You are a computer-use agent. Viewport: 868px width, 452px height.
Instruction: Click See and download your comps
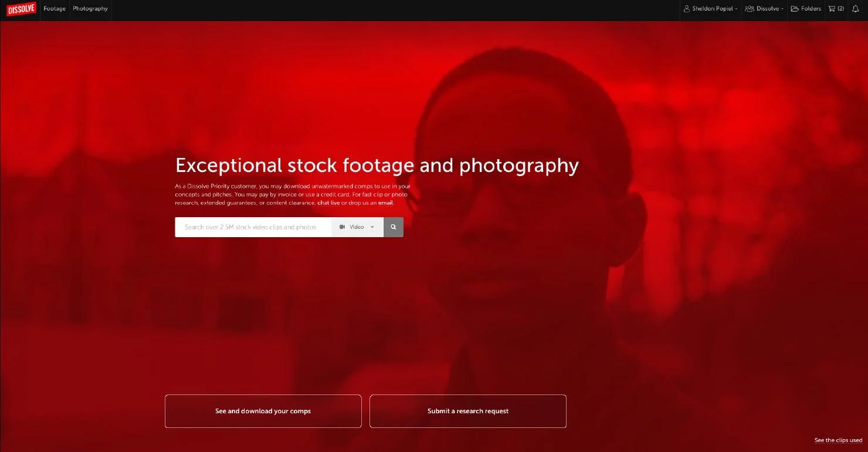263,411
